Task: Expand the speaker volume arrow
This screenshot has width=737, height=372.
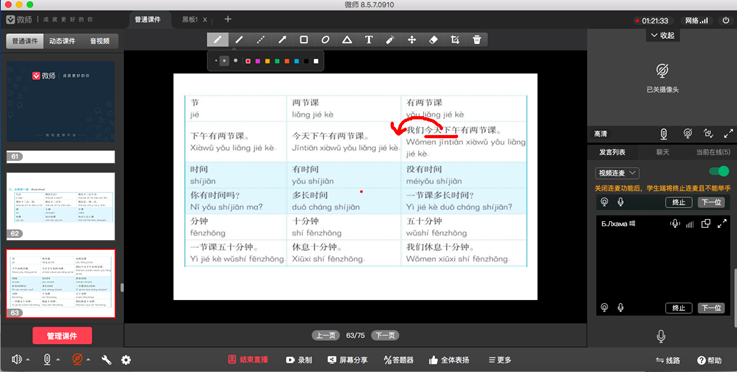Action: click(28, 360)
